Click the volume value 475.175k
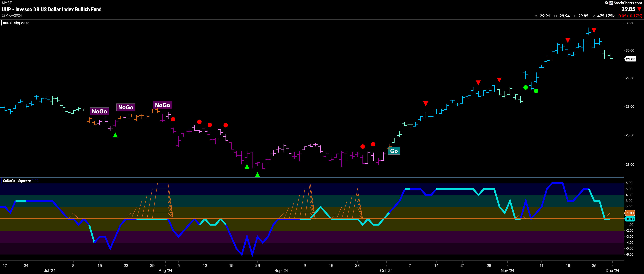This screenshot has width=644, height=274. [606, 16]
